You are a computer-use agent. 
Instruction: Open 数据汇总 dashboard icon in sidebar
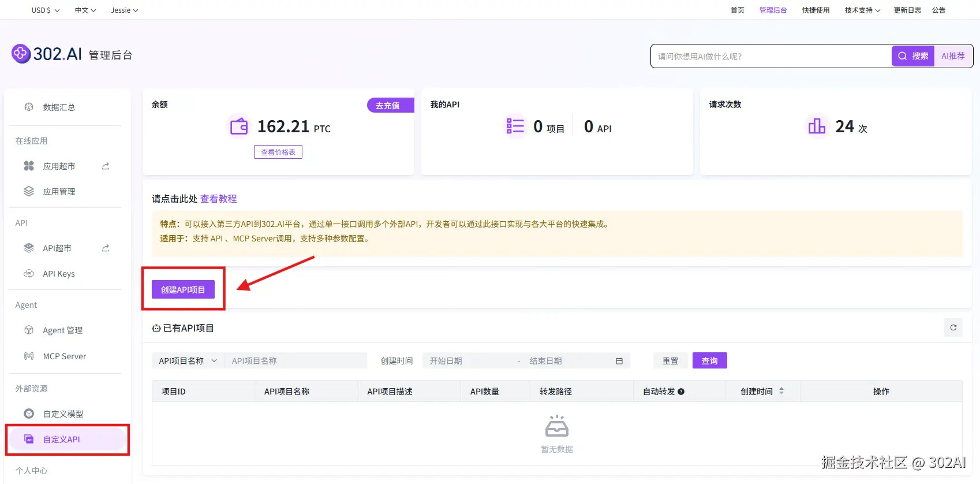click(x=29, y=107)
